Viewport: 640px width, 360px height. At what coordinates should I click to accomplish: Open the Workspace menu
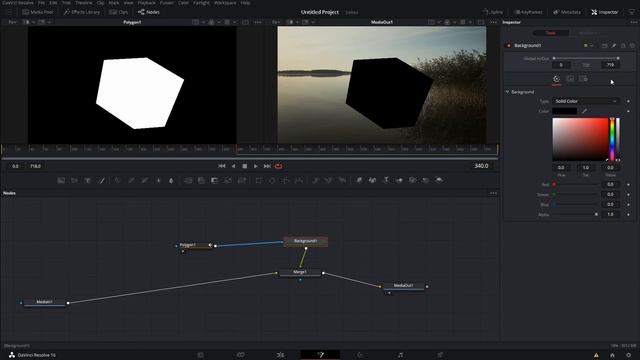coord(225,3)
